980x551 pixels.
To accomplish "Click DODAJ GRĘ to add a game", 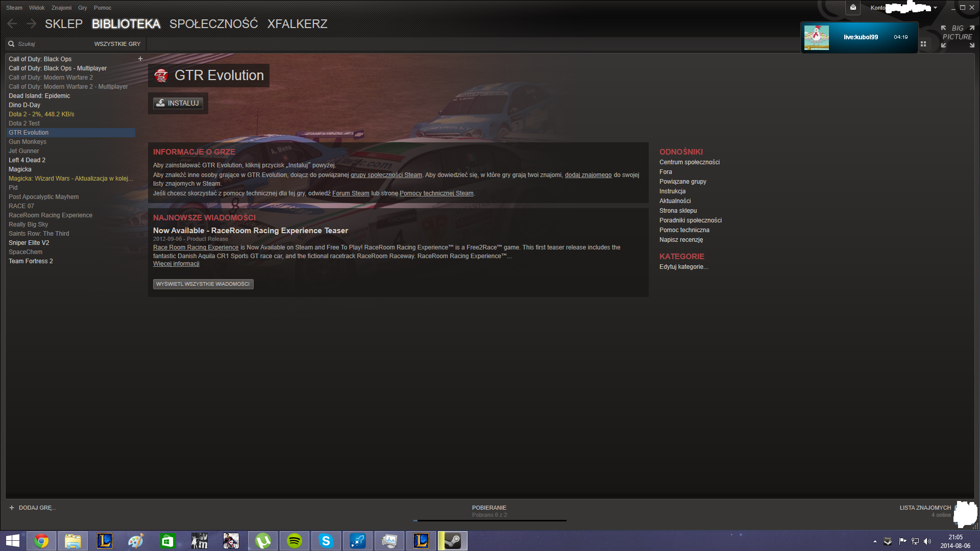I will pyautogui.click(x=33, y=508).
